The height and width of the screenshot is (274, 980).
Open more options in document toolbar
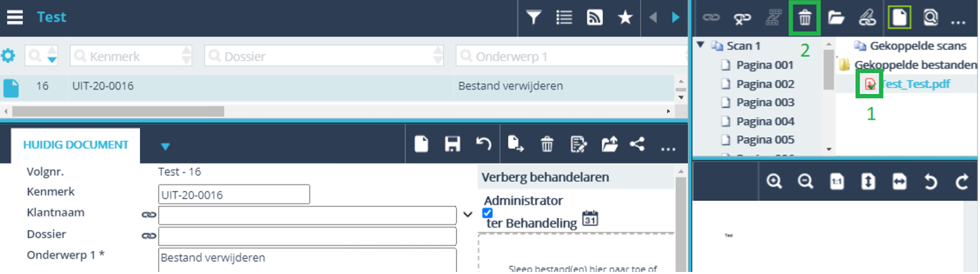(668, 148)
